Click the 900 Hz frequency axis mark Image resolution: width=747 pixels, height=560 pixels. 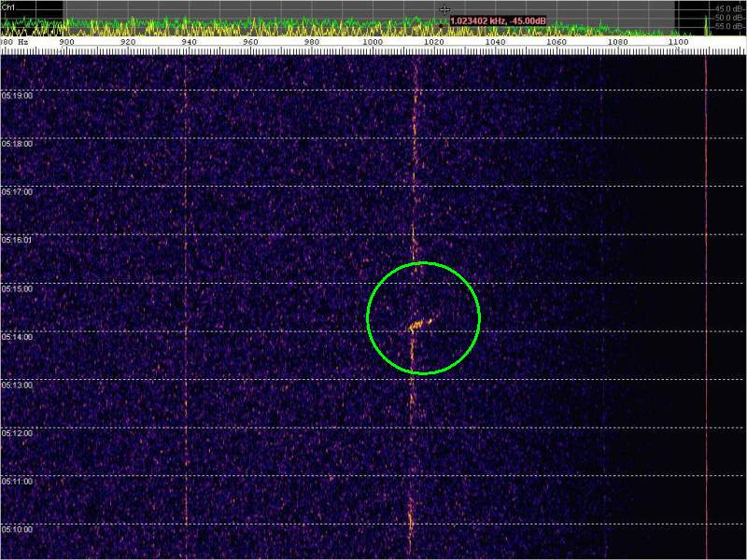point(67,42)
